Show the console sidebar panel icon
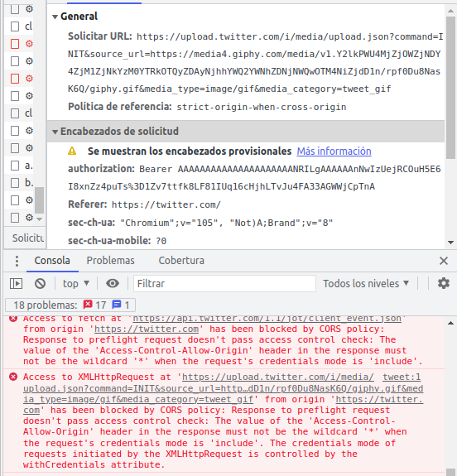Screen dimensions: 457x476 (x=16, y=284)
